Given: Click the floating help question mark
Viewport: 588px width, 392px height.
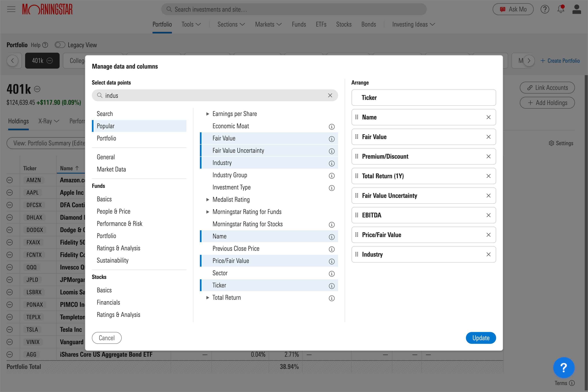Looking at the screenshot, I should tap(564, 367).
